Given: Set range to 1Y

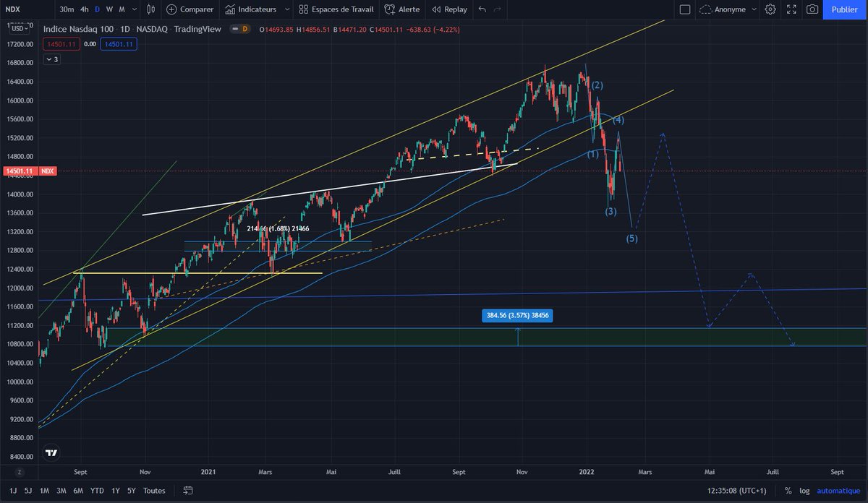Looking at the screenshot, I should 116,491.
